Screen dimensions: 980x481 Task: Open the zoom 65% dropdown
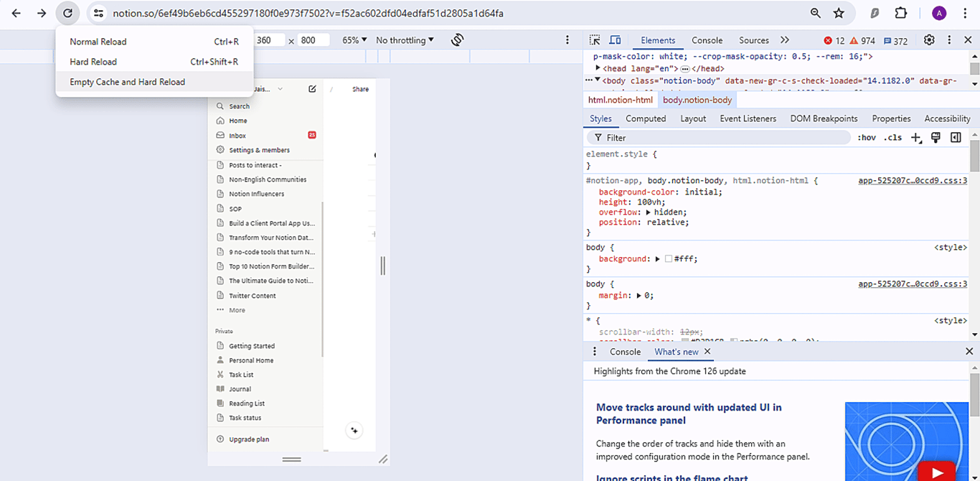tap(354, 40)
